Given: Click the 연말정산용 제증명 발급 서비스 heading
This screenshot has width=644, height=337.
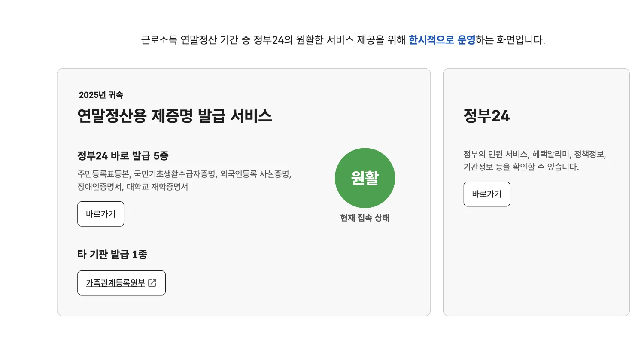Looking at the screenshot, I should (174, 116).
